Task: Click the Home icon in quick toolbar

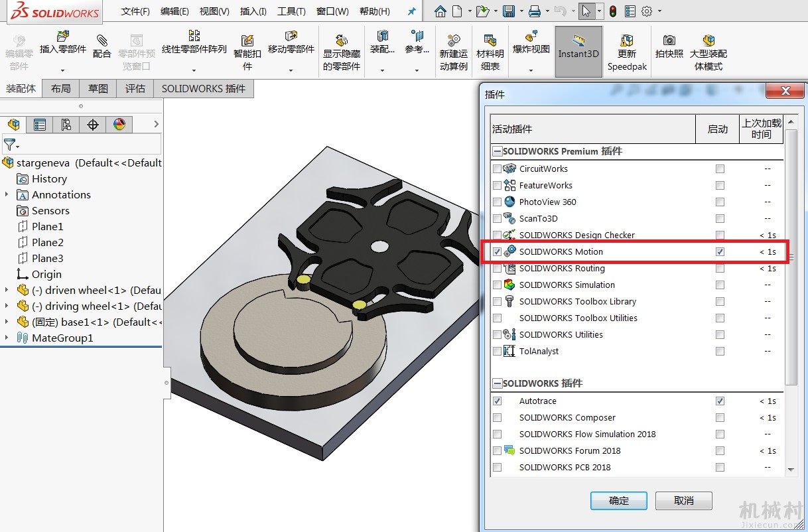Action: coord(440,11)
